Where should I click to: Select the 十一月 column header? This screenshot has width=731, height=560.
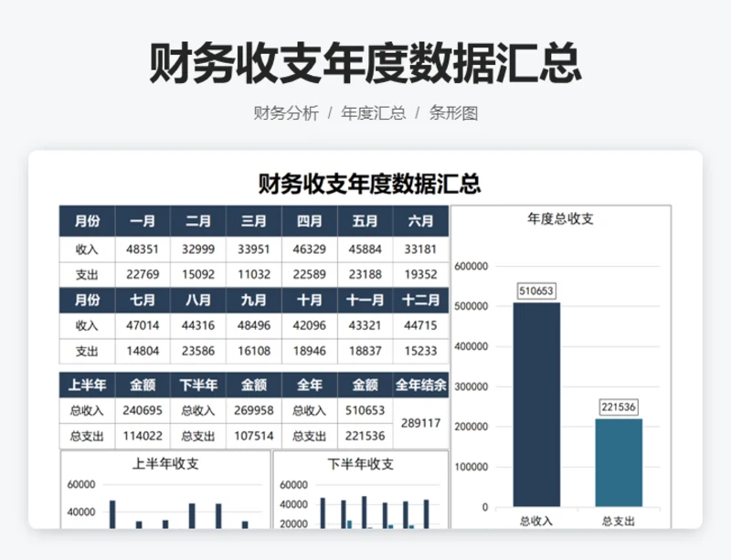point(365,300)
